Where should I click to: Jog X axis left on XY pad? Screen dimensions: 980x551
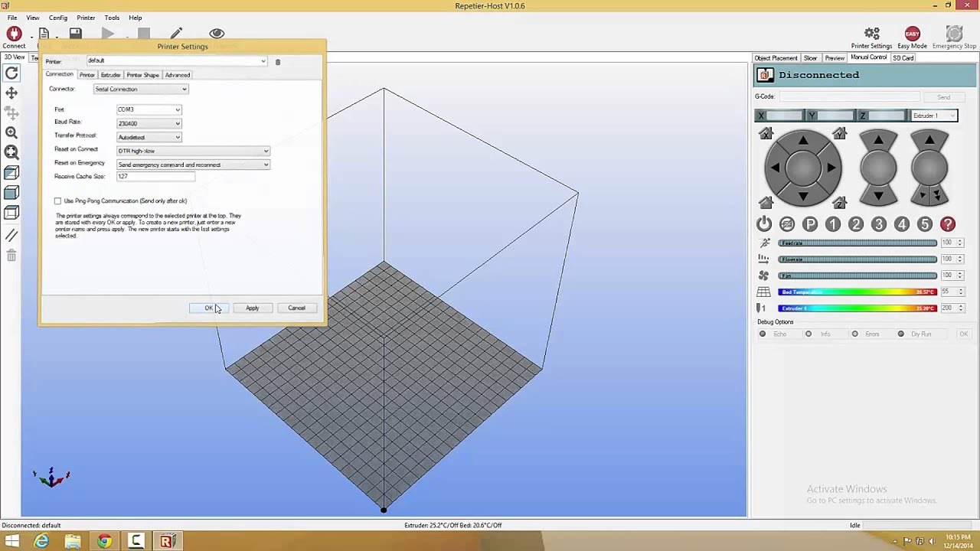[x=775, y=168]
